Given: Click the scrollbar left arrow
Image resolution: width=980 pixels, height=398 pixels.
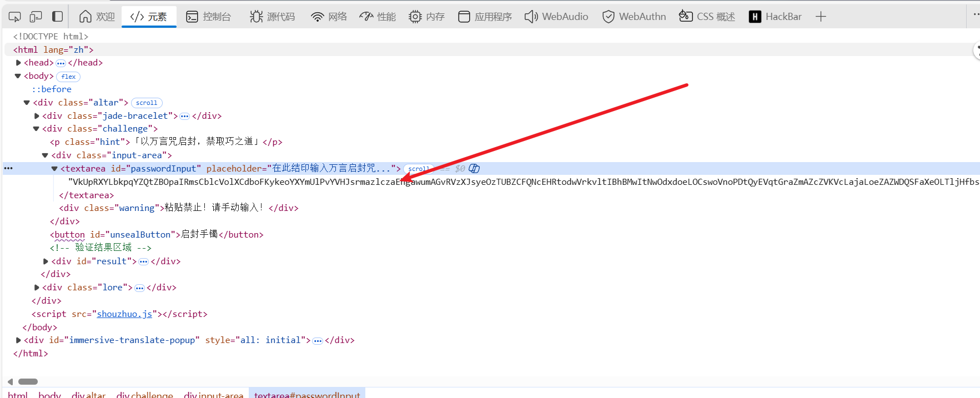Looking at the screenshot, I should coord(10,382).
